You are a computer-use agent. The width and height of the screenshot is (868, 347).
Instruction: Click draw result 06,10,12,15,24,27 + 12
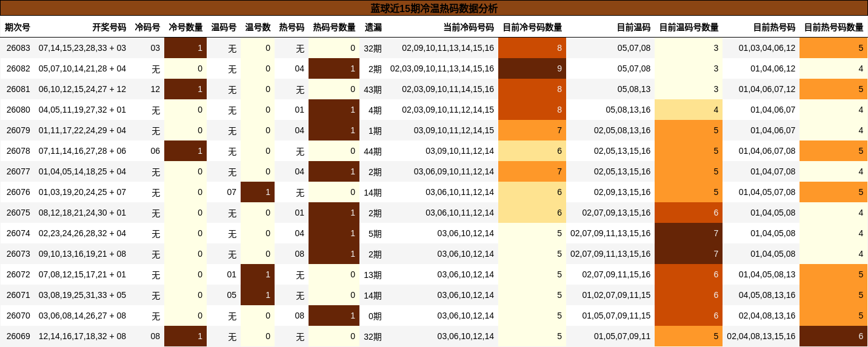[x=82, y=89]
